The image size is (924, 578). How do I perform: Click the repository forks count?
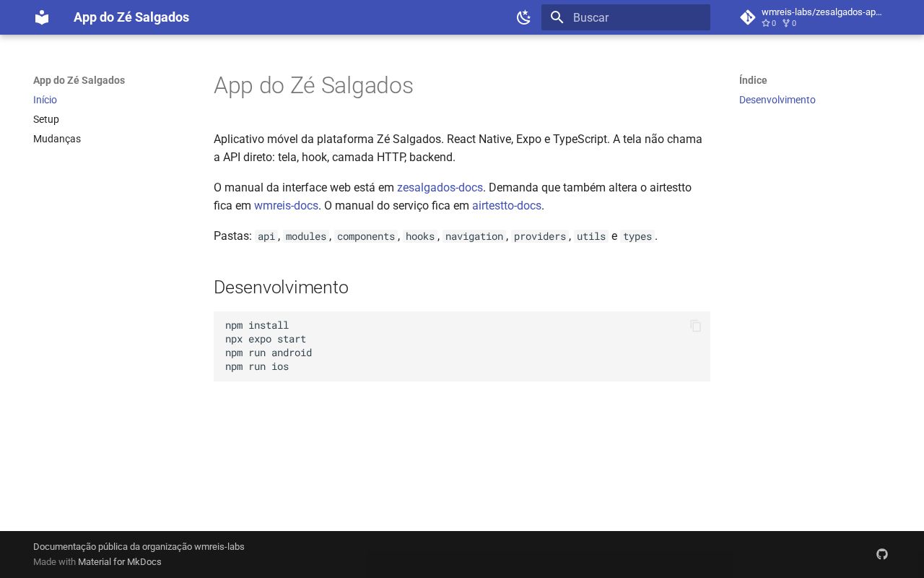pyautogui.click(x=790, y=23)
